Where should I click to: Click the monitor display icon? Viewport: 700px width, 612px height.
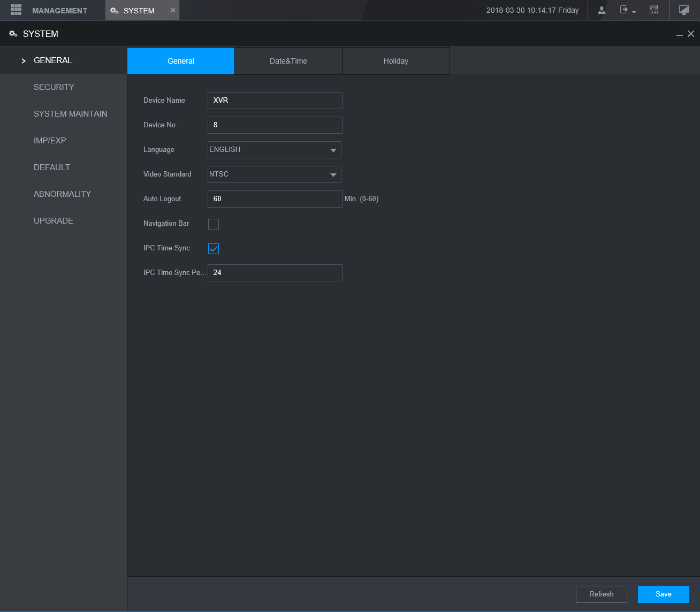[x=683, y=10]
